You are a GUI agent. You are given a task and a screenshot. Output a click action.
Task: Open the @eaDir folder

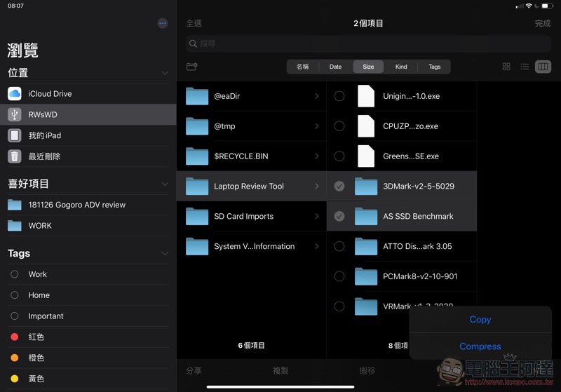[x=252, y=96]
